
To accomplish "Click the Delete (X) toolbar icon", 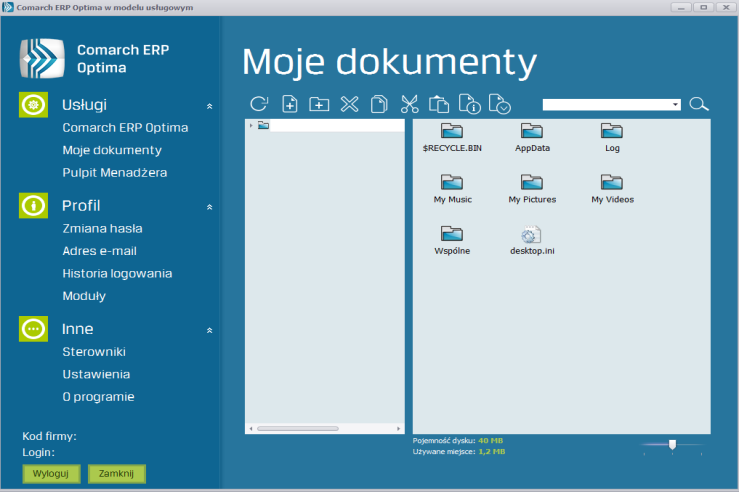I will coord(349,104).
